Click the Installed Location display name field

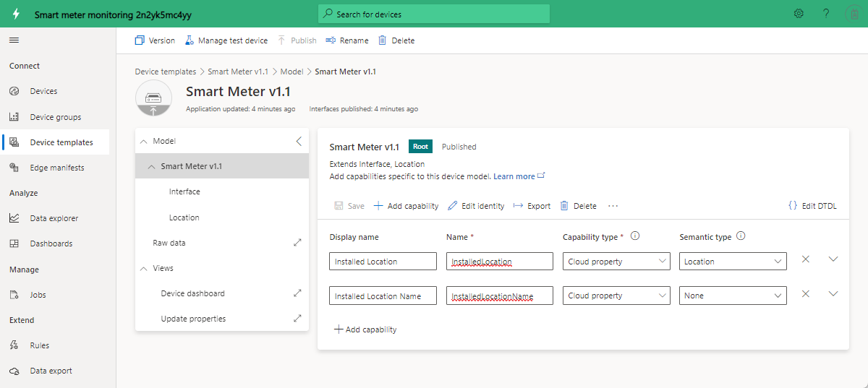pyautogui.click(x=383, y=262)
